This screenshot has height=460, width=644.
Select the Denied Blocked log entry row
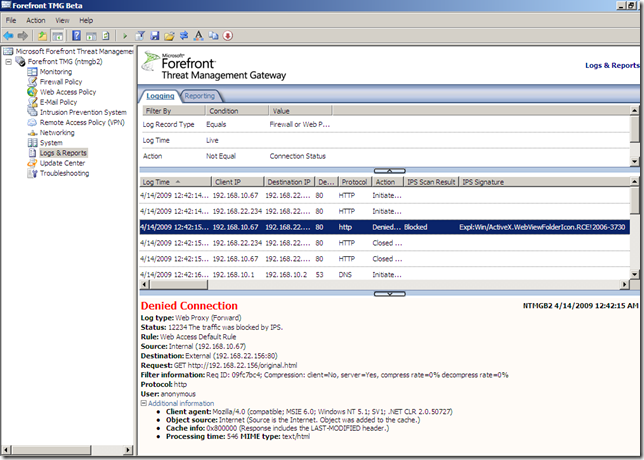click(384, 227)
